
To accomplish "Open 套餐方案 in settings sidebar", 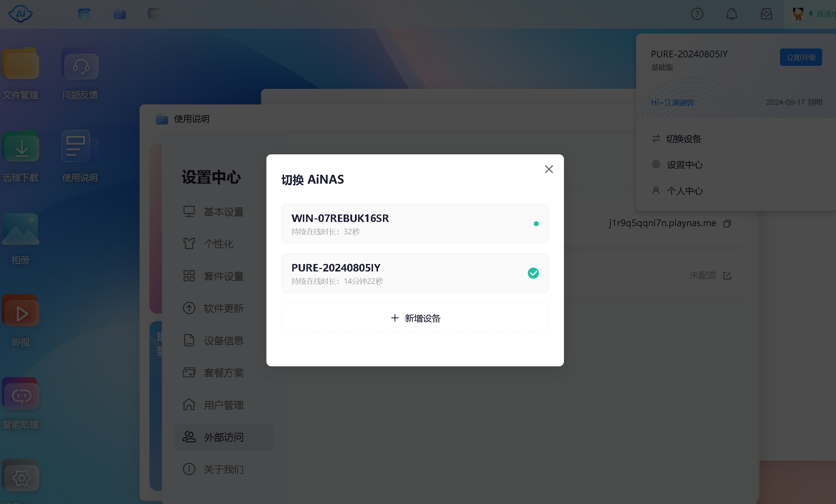I will click(x=224, y=372).
